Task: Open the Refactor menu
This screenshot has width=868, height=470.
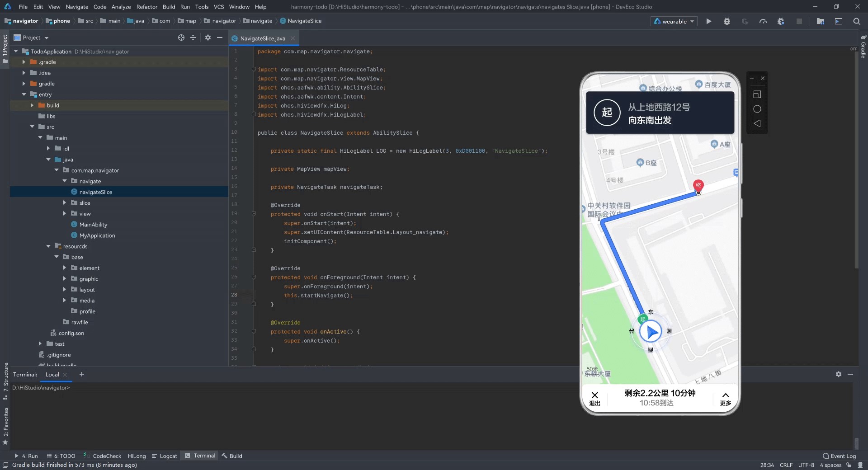Action: pos(146,7)
